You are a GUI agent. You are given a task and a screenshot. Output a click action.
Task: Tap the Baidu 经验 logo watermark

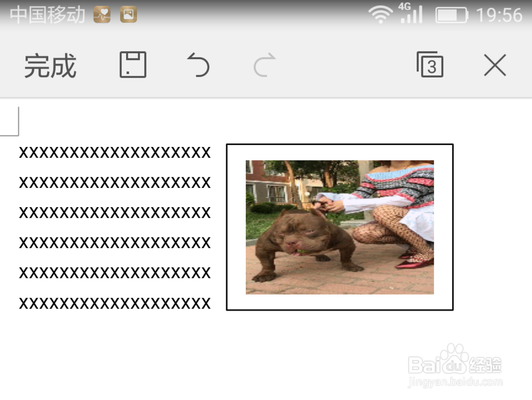click(455, 365)
